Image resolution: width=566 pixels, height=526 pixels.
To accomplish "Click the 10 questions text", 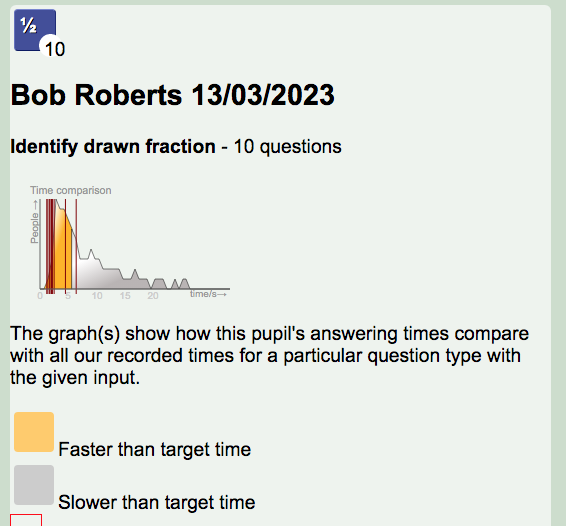I will pyautogui.click(x=287, y=147).
